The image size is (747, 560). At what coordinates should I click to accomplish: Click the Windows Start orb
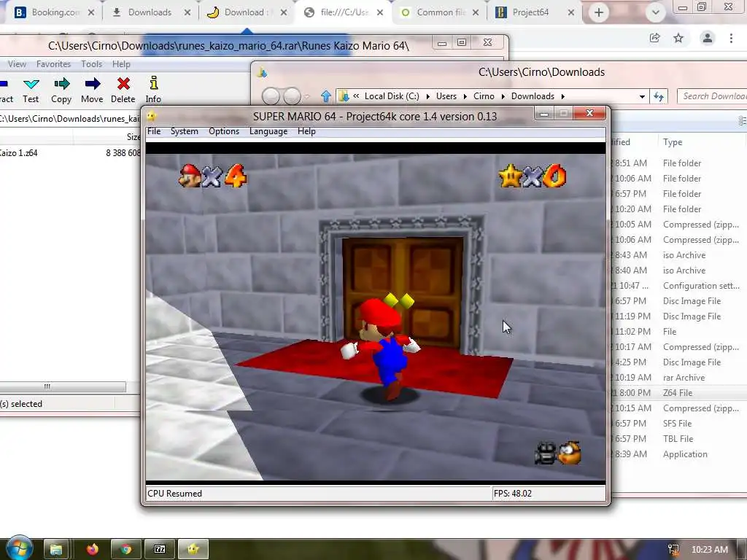coord(19,548)
